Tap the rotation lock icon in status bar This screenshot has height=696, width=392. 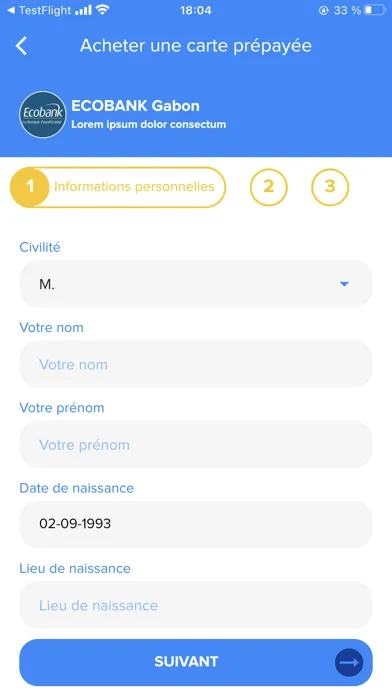324,10
